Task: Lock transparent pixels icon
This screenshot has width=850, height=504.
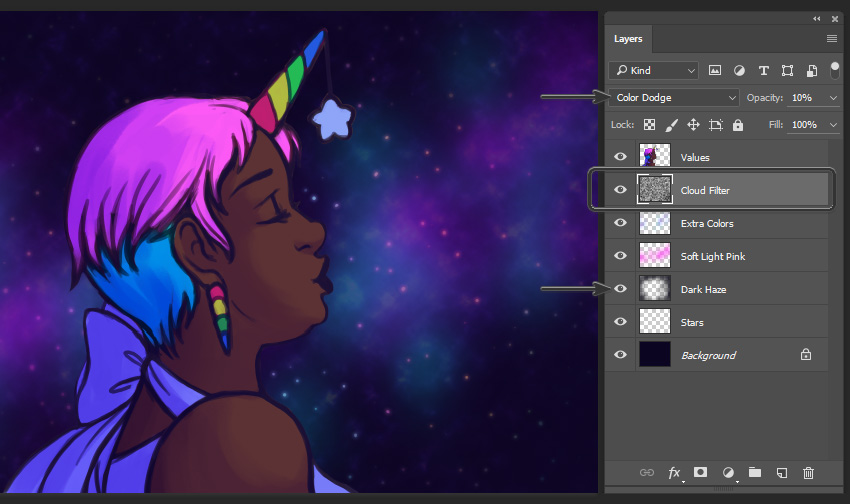Action: (649, 125)
